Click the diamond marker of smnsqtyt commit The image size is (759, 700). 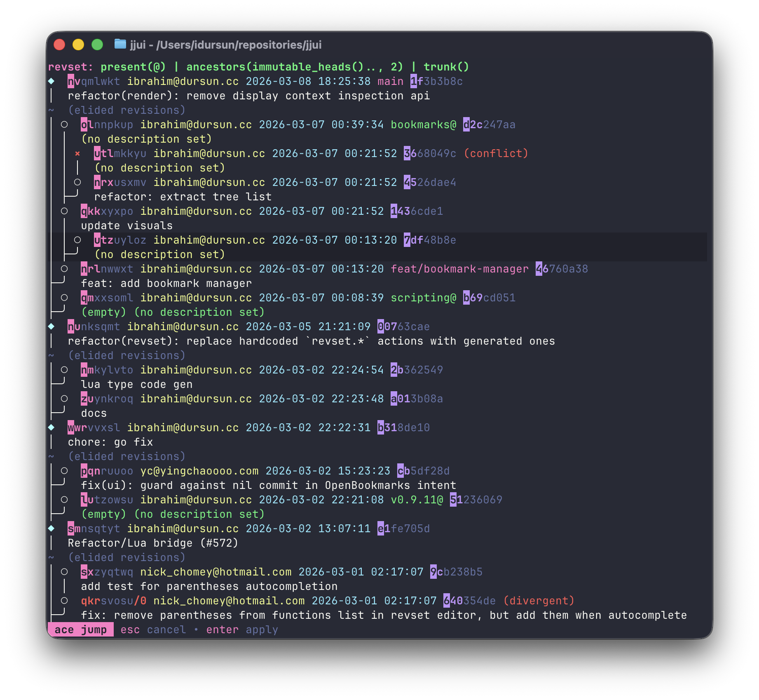[52, 529]
